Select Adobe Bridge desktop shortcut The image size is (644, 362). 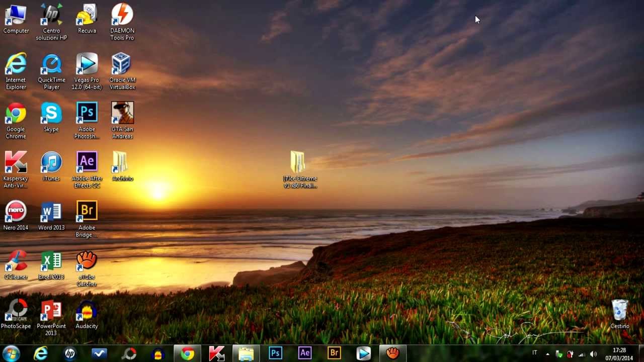click(x=87, y=220)
